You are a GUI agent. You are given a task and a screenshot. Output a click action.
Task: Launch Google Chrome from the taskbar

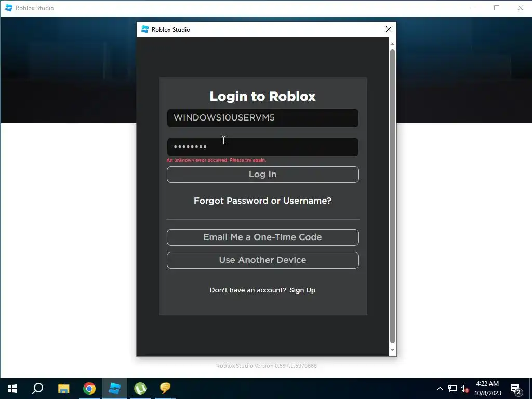pos(89,389)
